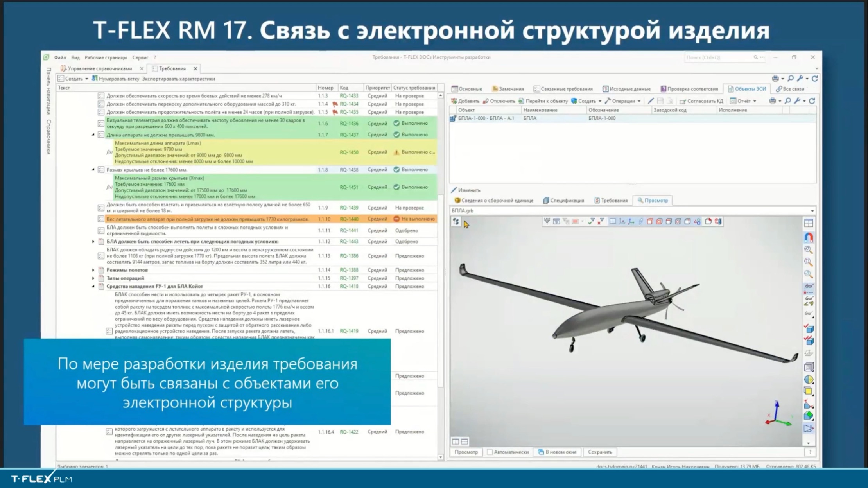868x488 pixels.
Task: Click the refresh icon in the Объекты ЭСИ toolbar
Action: [812, 101]
